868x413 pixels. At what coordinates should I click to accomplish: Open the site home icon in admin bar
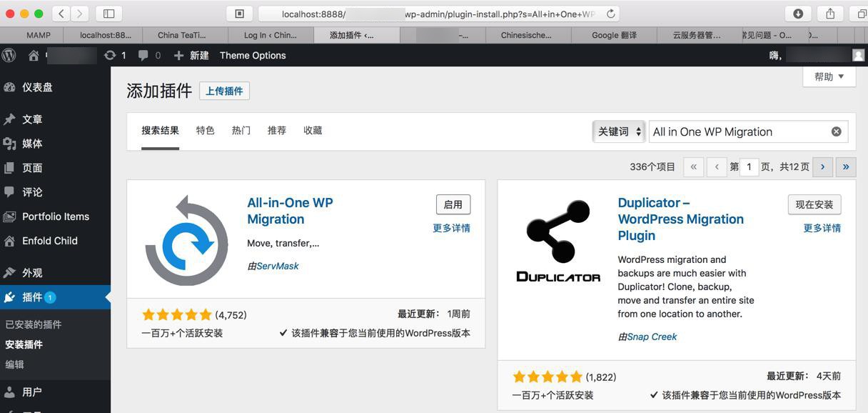click(34, 55)
